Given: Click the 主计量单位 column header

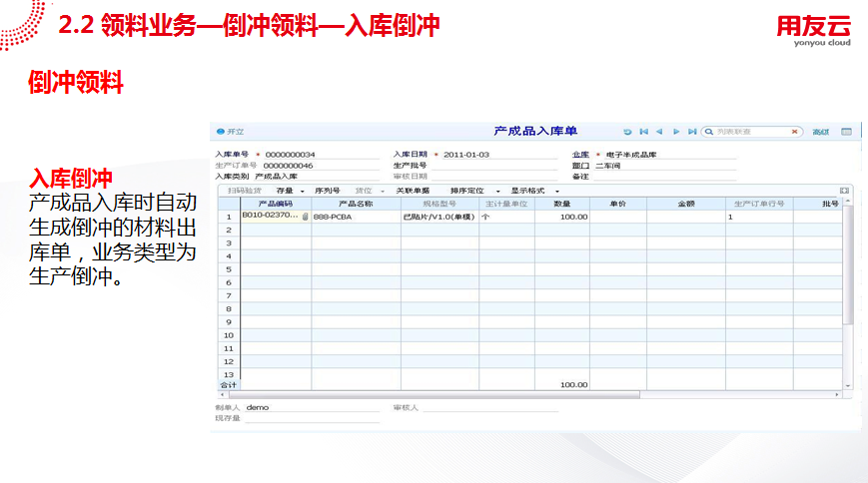Looking at the screenshot, I should point(506,204).
